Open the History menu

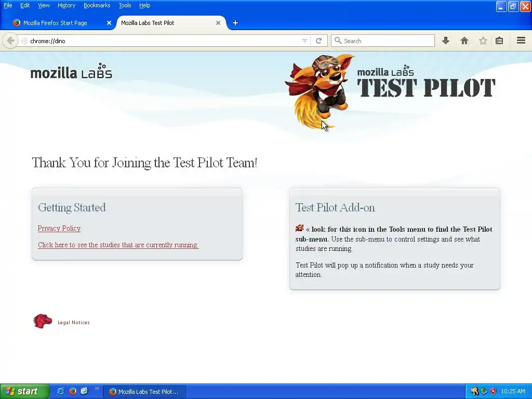pos(66,5)
